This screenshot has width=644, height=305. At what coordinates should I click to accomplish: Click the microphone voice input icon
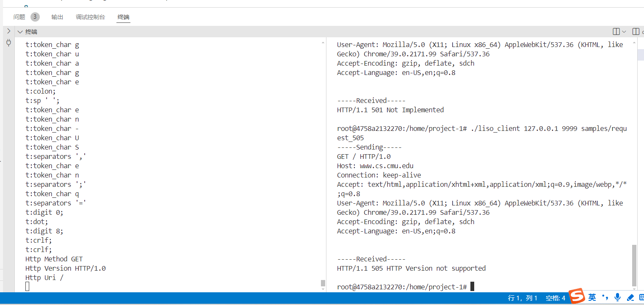tap(618, 297)
